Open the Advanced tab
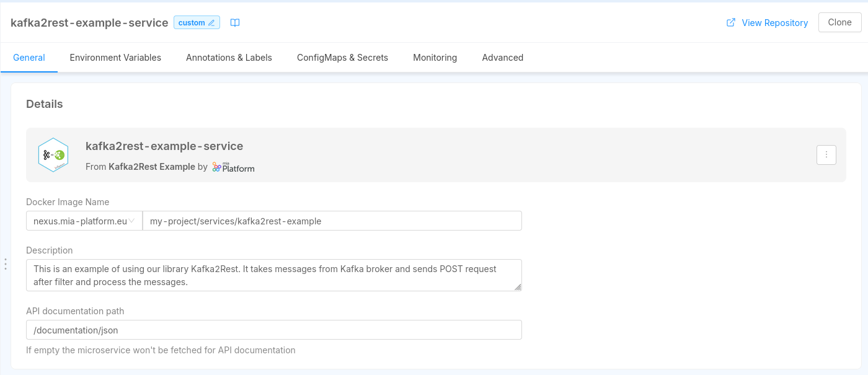The image size is (868, 375). point(502,58)
